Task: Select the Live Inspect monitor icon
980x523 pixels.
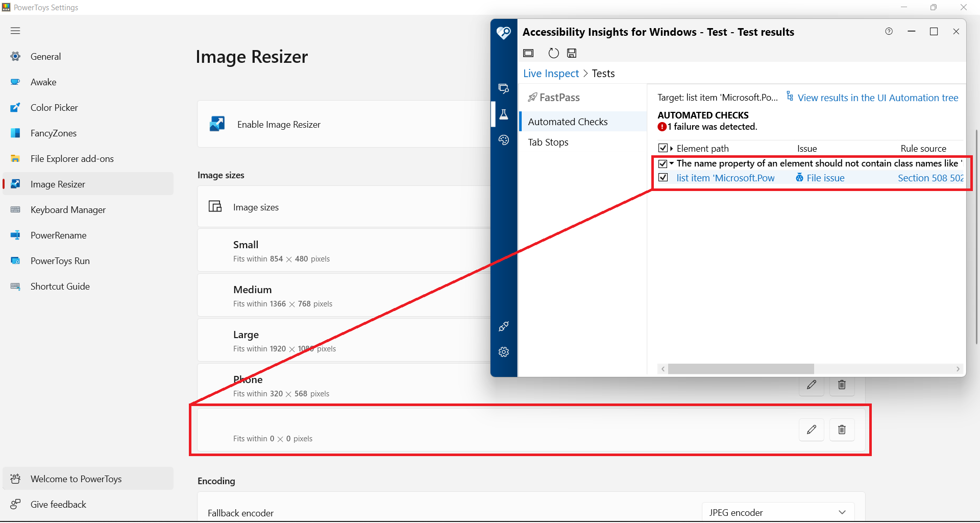Action: coord(504,88)
